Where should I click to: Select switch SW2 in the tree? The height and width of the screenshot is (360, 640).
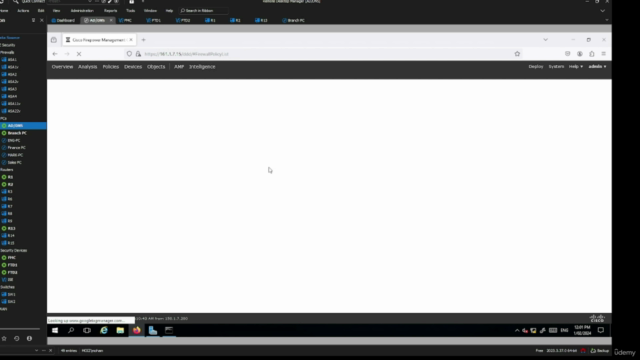pyautogui.click(x=11, y=302)
